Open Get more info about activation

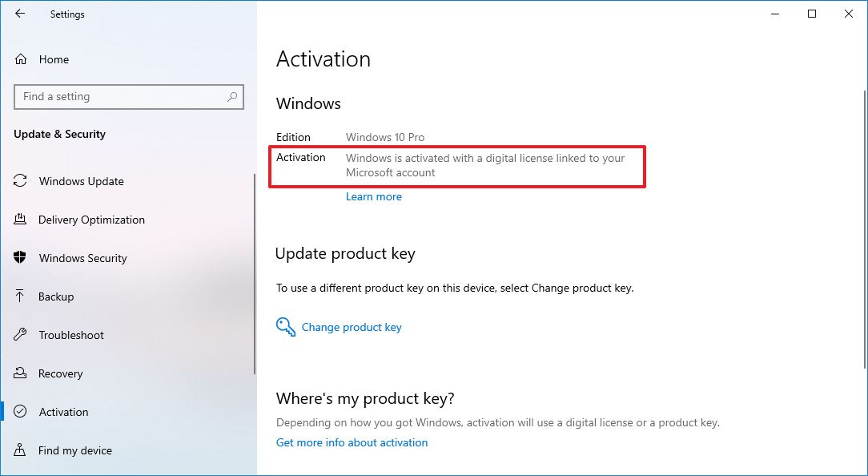pyautogui.click(x=352, y=442)
